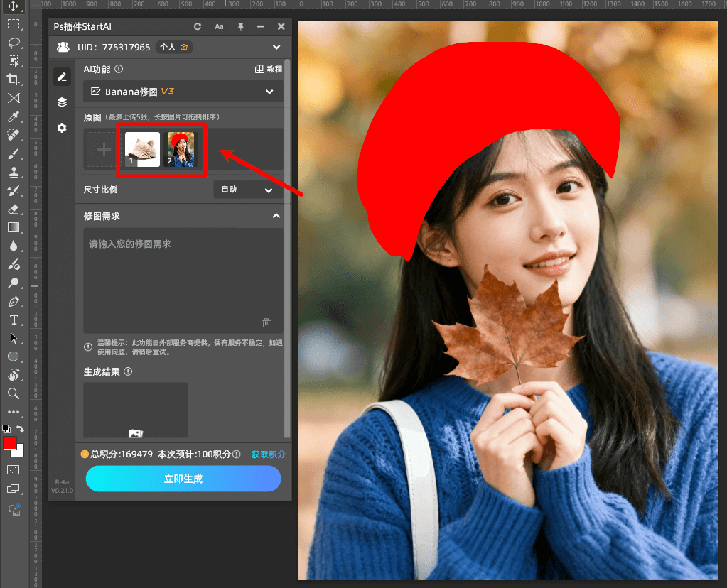
Task: Click the red foreground color swatch
Action: (x=10, y=443)
